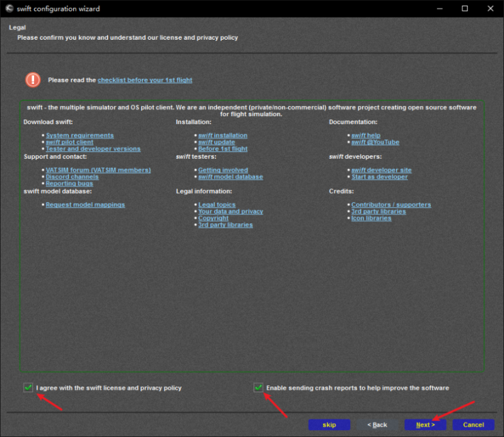Open the checklist before your 1st flight link

click(x=144, y=80)
